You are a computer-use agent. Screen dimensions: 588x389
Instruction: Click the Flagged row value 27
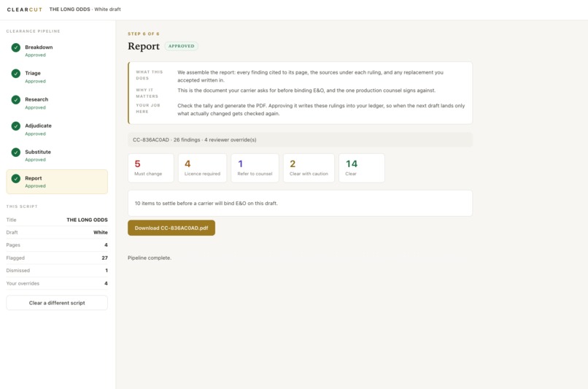[104, 258]
